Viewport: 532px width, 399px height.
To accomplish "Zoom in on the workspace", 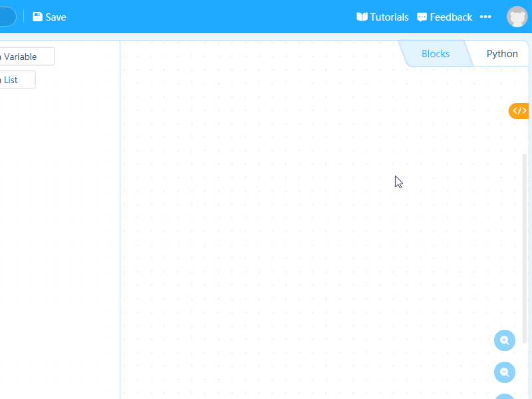I will (505, 340).
